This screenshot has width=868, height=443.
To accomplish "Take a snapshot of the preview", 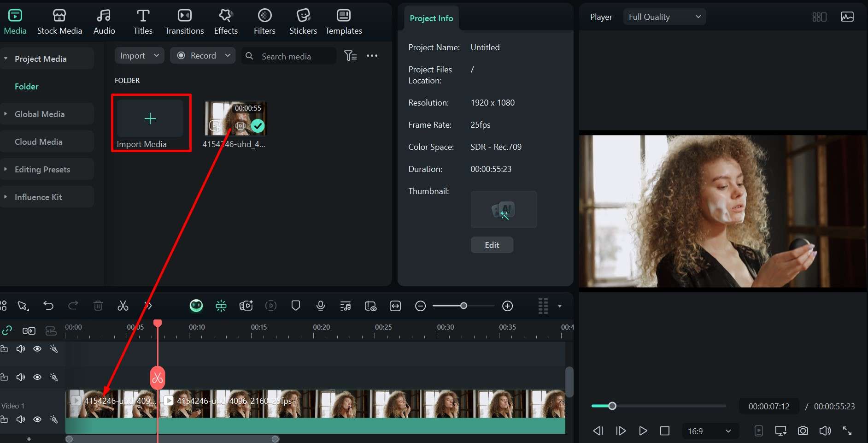I will pyautogui.click(x=803, y=431).
